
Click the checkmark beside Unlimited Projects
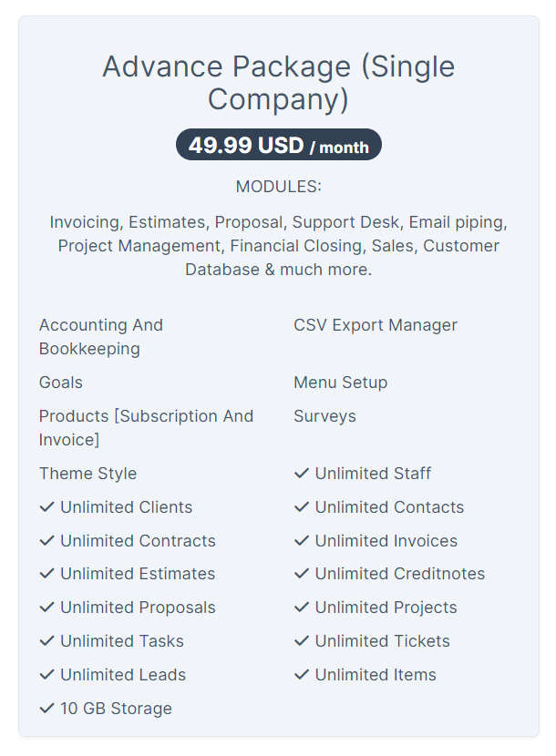[x=302, y=608]
